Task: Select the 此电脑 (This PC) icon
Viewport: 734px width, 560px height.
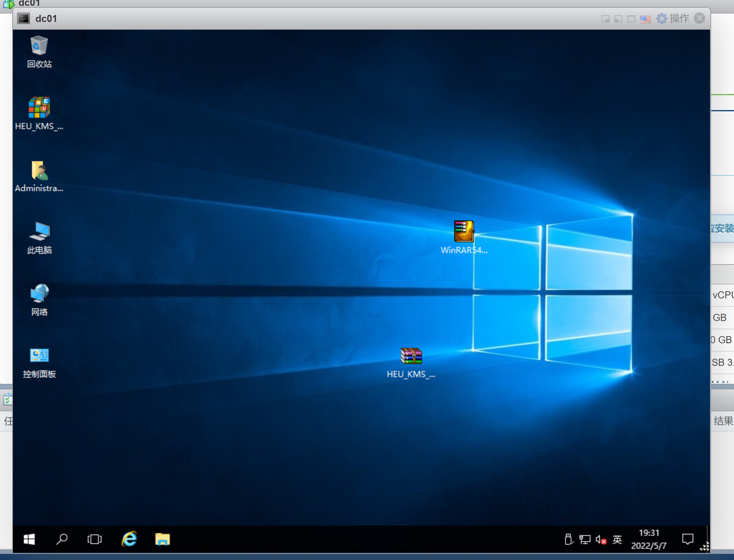Action: [x=39, y=232]
